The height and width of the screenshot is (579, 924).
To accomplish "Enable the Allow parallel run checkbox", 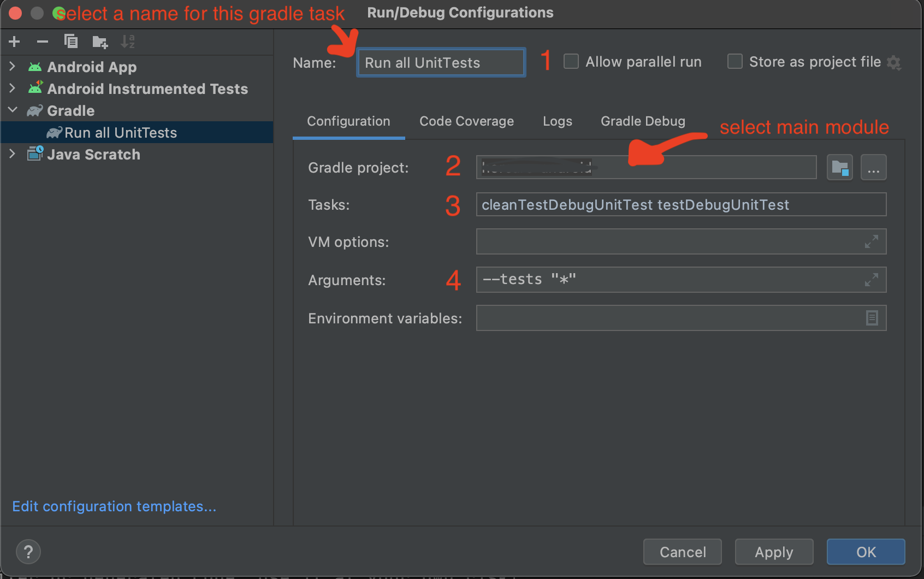I will (571, 62).
